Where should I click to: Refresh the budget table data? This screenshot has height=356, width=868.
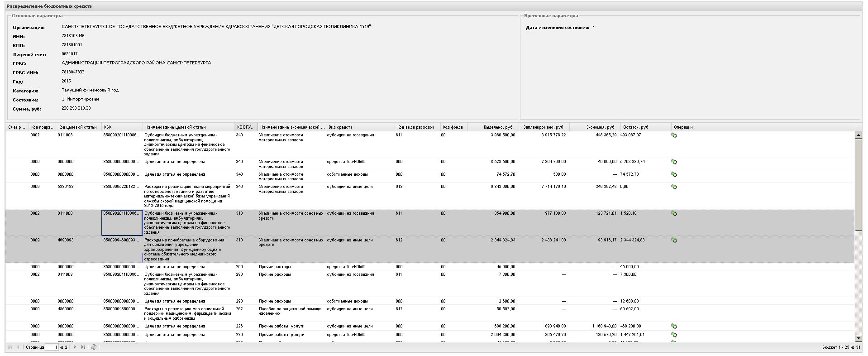[94, 347]
